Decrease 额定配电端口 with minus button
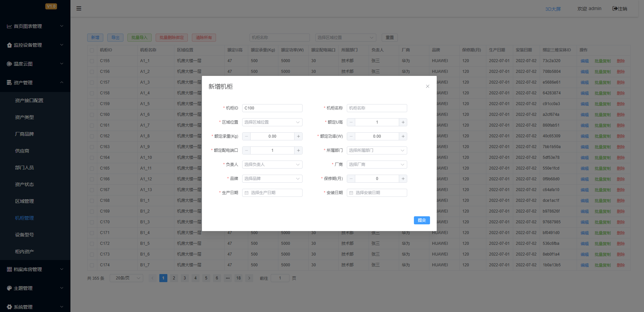644x312 pixels. pyautogui.click(x=247, y=150)
